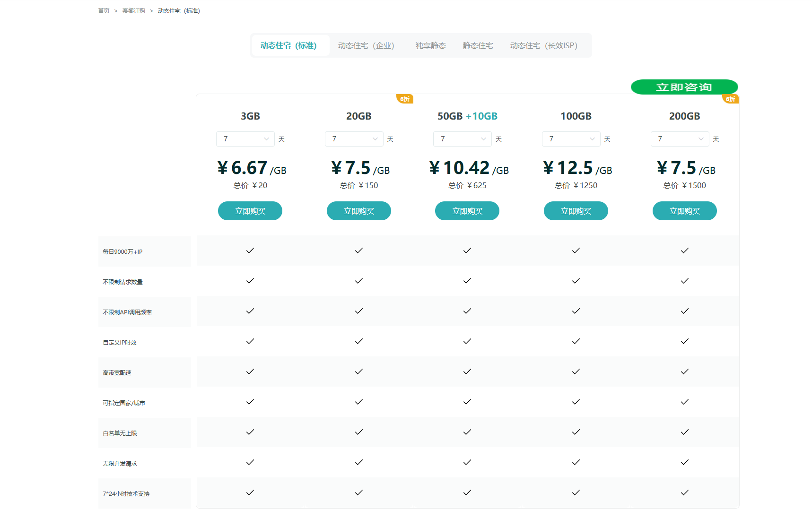Click 50GB checkmark in 无限并发请求 row

467,462
